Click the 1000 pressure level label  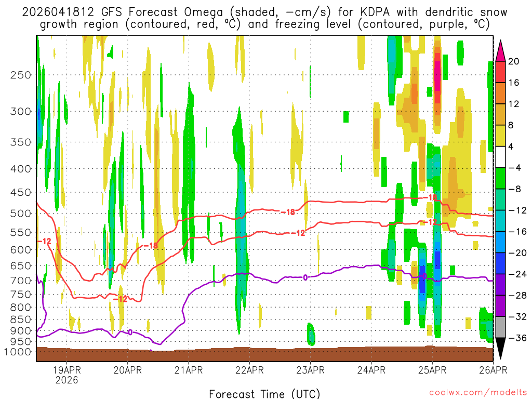[x=18, y=352]
